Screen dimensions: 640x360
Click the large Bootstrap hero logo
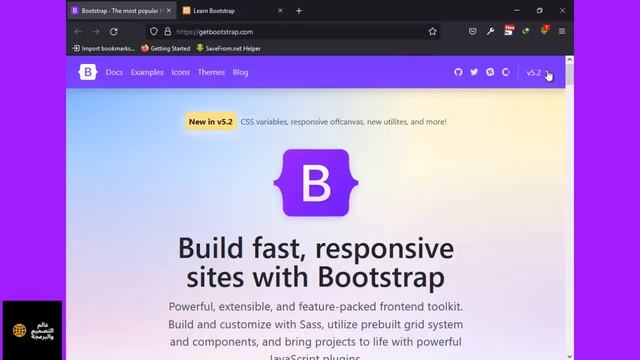coord(316,182)
